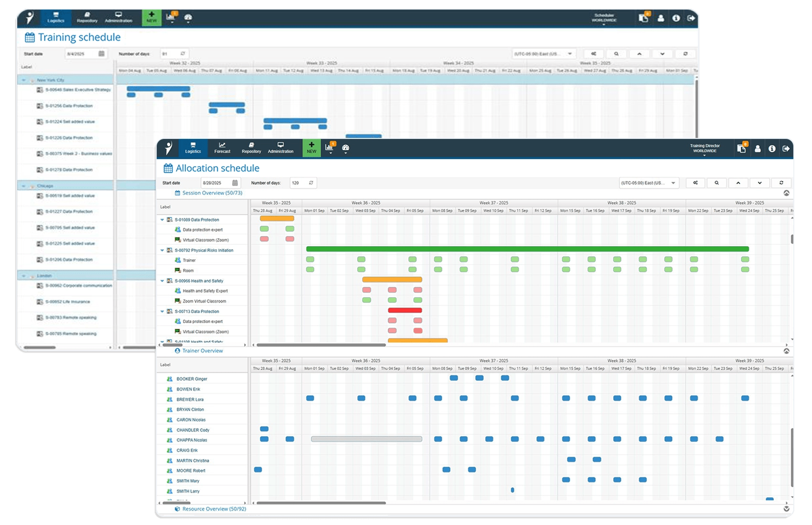Click gears settings button in Allocation toolbar
The height and width of the screenshot is (525, 812).
pyautogui.click(x=695, y=183)
